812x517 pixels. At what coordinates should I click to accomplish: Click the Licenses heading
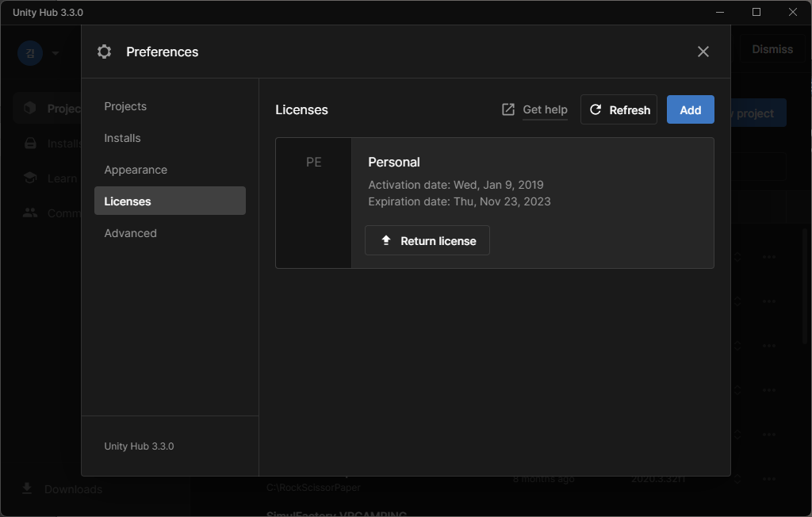pos(301,110)
